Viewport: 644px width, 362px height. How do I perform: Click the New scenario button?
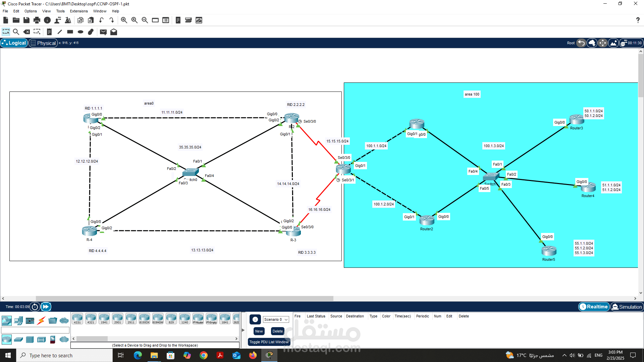point(259,331)
